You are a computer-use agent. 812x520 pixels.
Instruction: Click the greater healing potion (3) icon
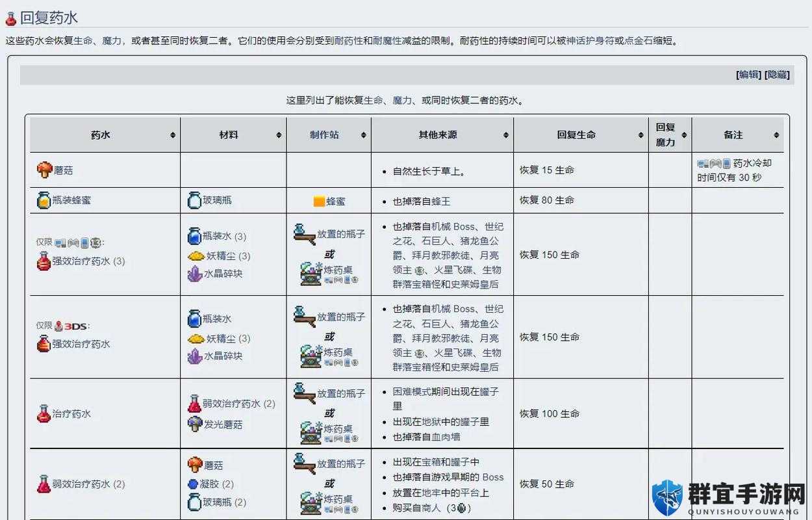44,261
